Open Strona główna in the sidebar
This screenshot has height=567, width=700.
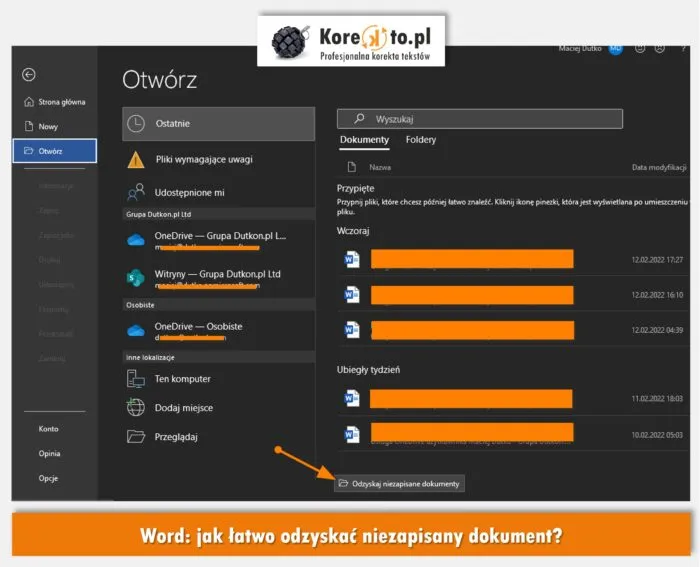coord(54,102)
